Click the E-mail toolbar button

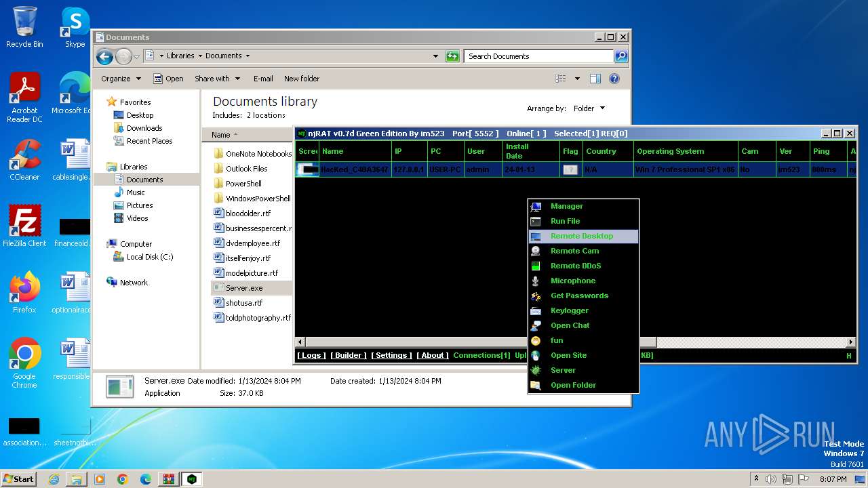[263, 79]
